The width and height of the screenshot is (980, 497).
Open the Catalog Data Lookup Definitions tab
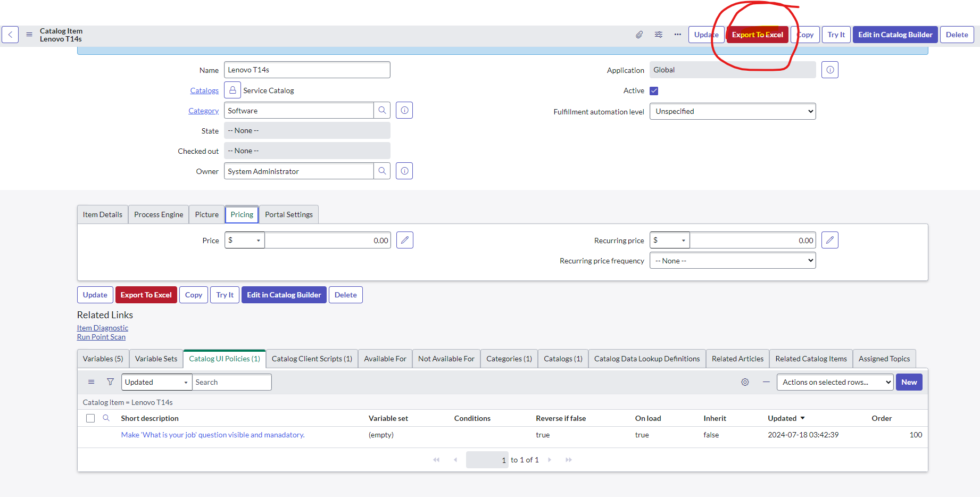click(x=647, y=359)
